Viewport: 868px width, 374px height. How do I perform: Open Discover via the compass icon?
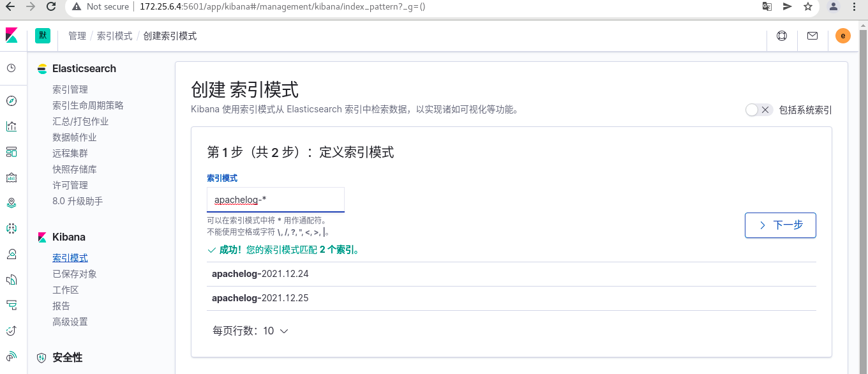[x=11, y=101]
